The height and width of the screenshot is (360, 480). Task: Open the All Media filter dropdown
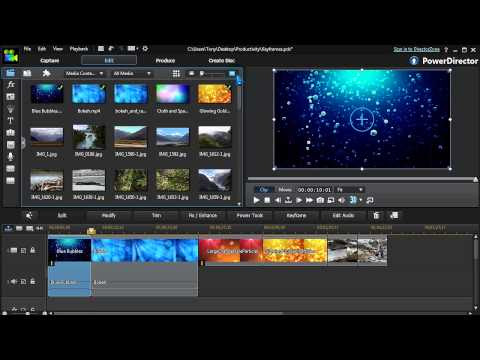[132, 73]
